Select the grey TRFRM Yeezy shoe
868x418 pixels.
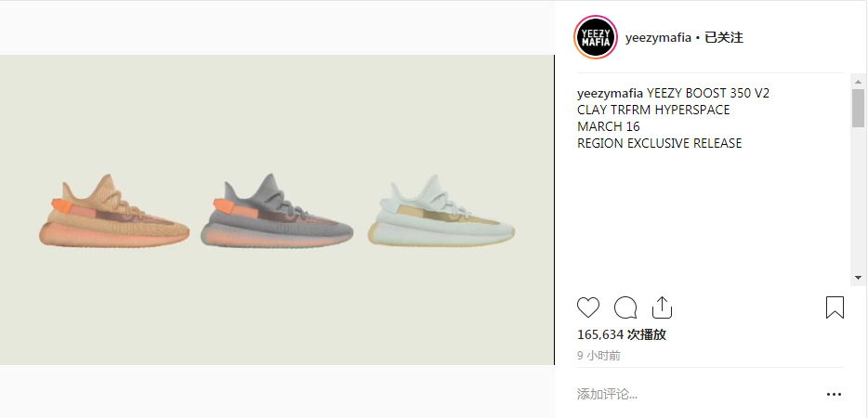coord(277,210)
